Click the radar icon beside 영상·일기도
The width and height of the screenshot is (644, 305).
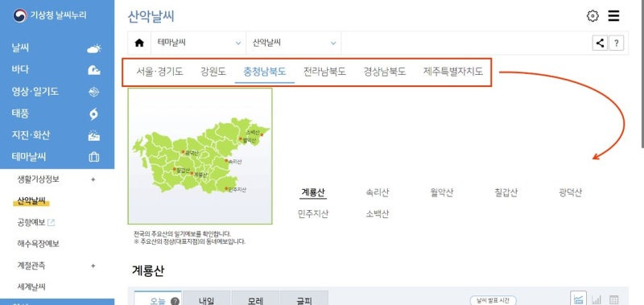(x=94, y=92)
